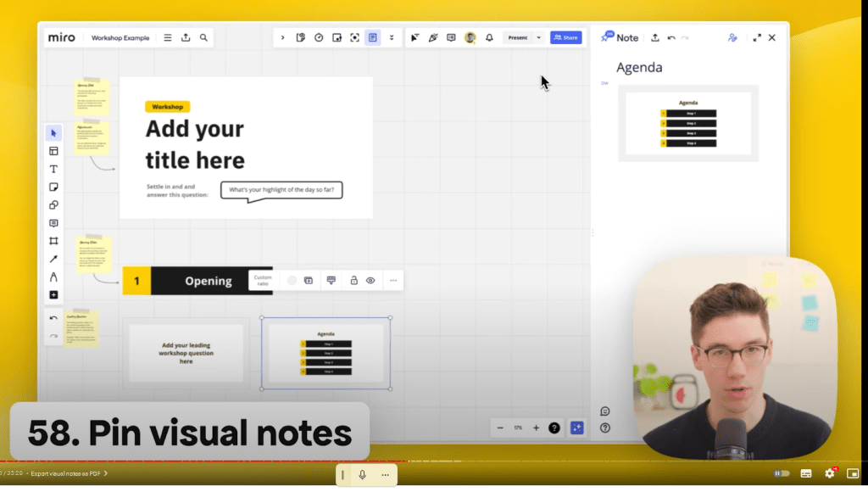The height and width of the screenshot is (492, 868).
Task: Select the Agenda frame on canvas
Action: 326,354
